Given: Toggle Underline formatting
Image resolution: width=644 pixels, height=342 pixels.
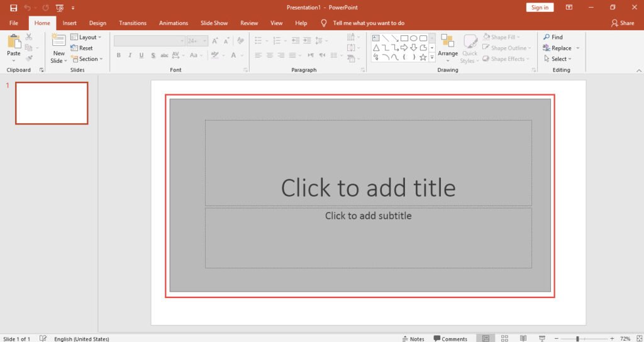Looking at the screenshot, I should click(x=142, y=55).
